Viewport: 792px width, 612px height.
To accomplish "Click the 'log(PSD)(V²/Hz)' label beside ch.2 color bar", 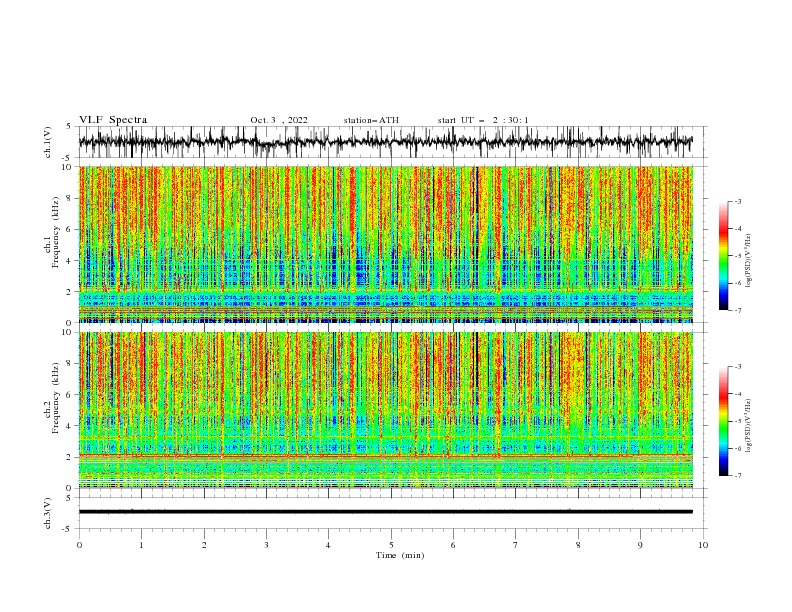I will (749, 425).
